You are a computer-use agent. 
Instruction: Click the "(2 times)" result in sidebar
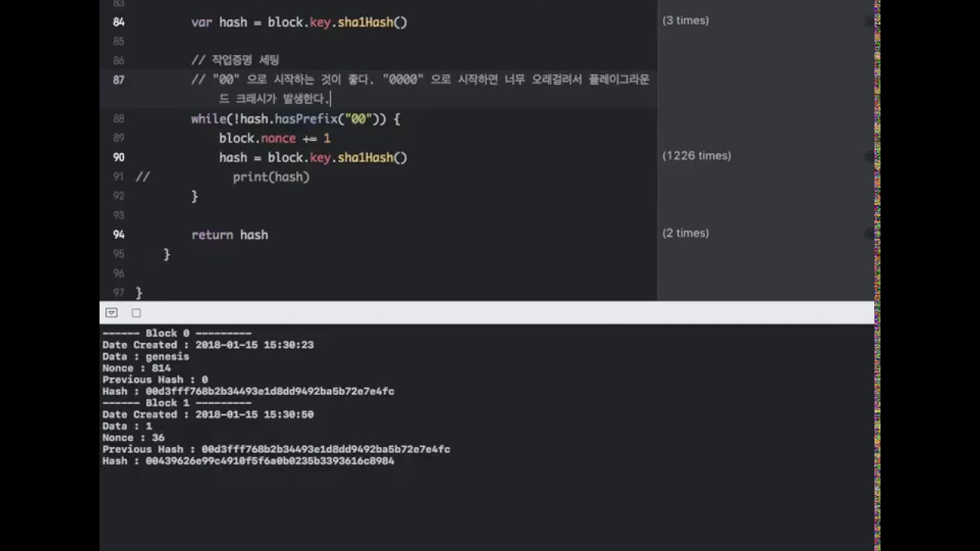pyautogui.click(x=685, y=233)
